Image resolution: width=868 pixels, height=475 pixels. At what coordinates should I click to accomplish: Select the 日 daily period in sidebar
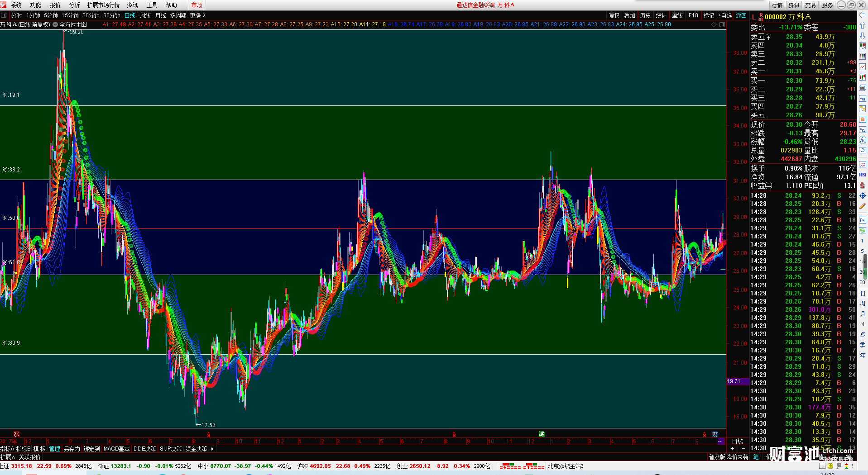pyautogui.click(x=863, y=293)
